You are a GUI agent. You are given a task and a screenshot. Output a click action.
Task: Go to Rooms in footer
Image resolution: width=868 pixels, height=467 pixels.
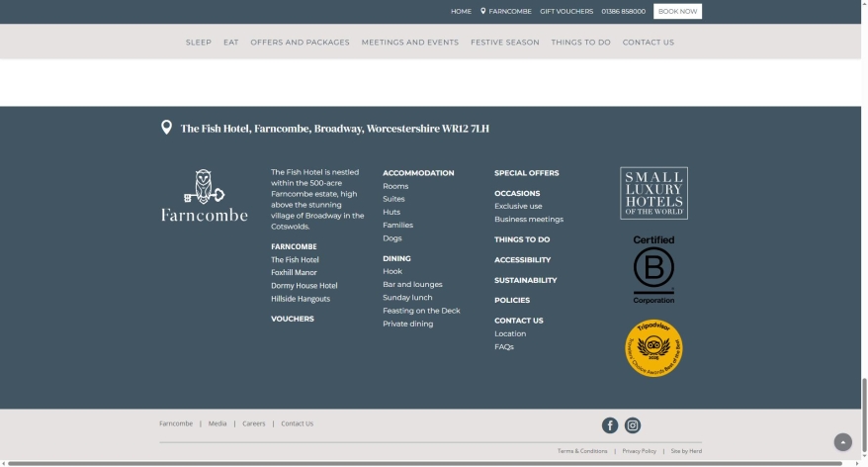395,187
